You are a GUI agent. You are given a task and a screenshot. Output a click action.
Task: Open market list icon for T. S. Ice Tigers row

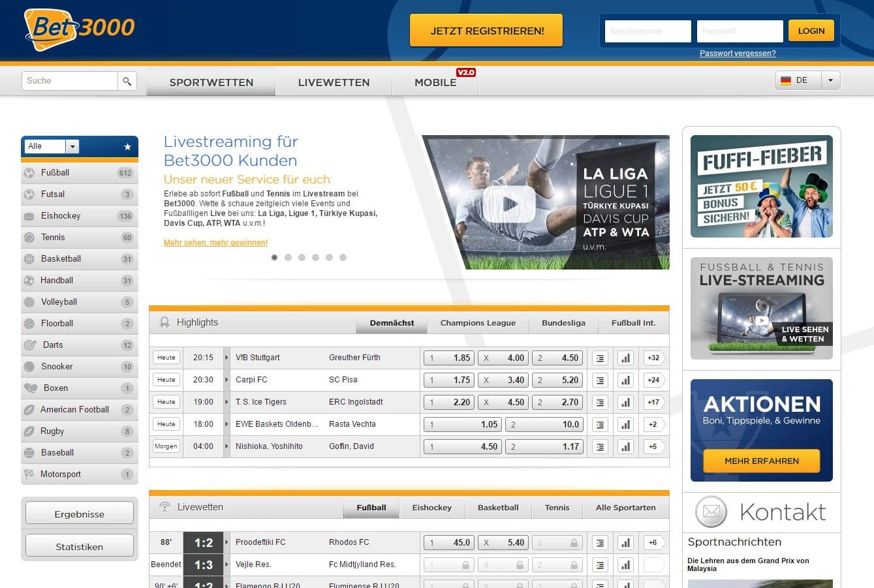pos(600,402)
